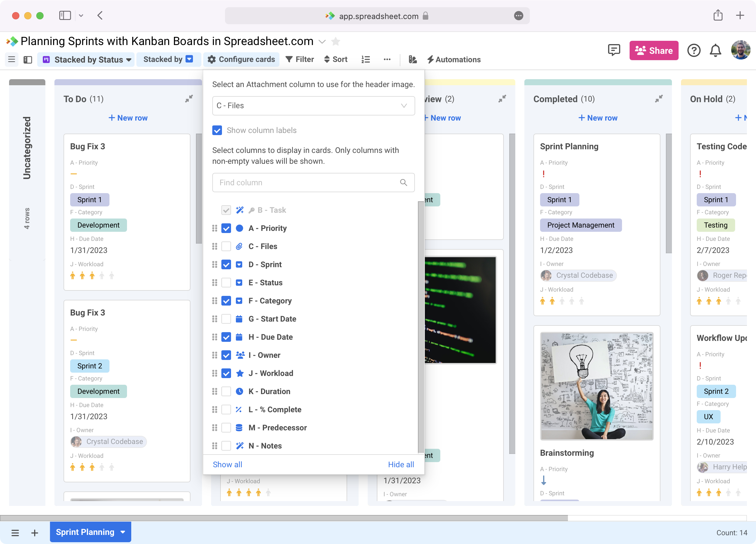Click the notifications bell icon
The height and width of the screenshot is (544, 756).
coord(715,50)
